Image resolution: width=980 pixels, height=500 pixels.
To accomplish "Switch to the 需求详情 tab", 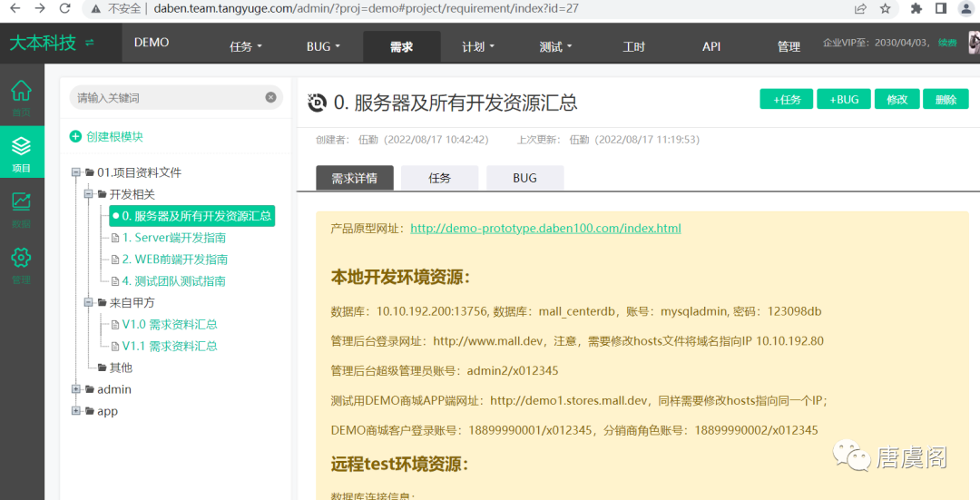I will tap(355, 178).
